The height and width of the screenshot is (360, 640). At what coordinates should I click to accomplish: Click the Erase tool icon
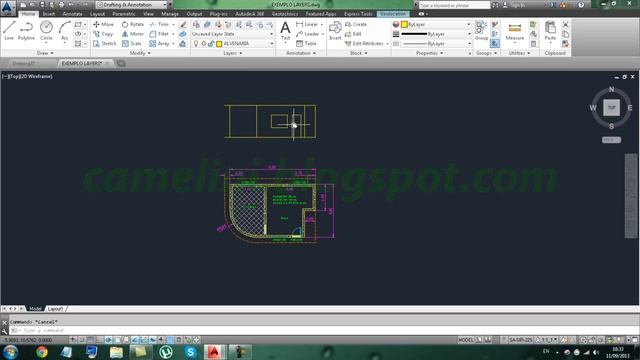click(183, 24)
